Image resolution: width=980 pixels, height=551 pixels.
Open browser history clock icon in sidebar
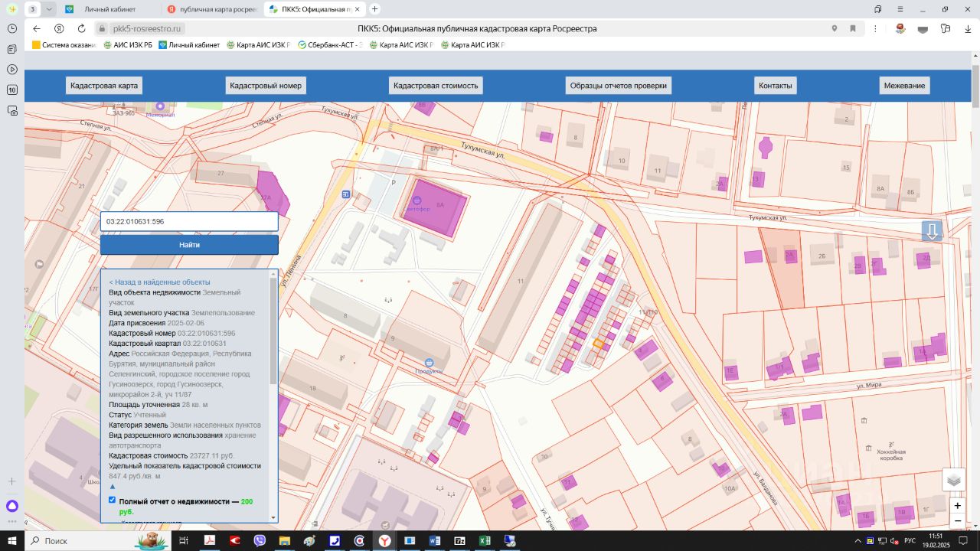pos(12,28)
